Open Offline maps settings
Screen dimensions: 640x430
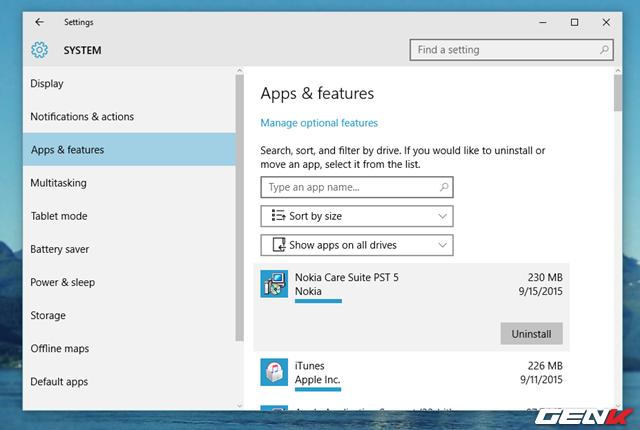click(129, 348)
